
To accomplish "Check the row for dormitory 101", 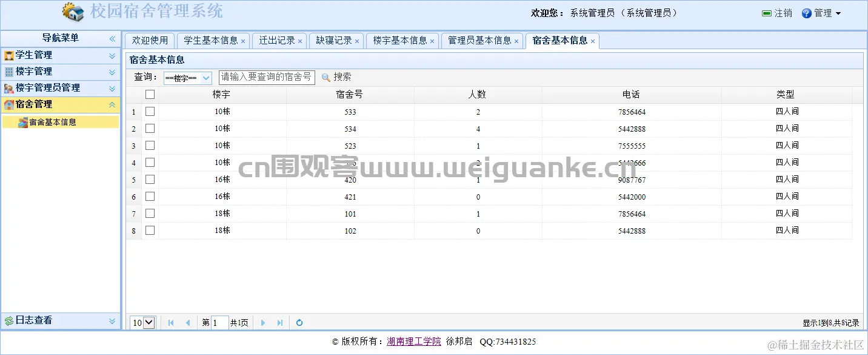I will click(x=150, y=213).
